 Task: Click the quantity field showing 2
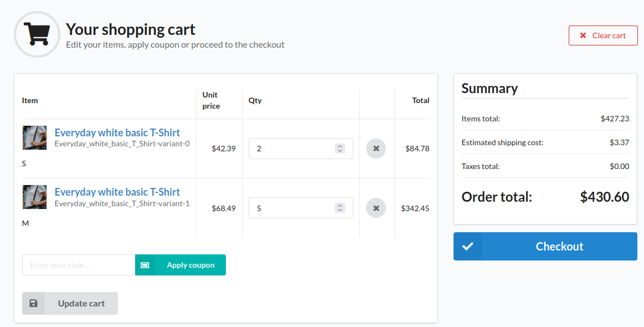pyautogui.click(x=291, y=149)
